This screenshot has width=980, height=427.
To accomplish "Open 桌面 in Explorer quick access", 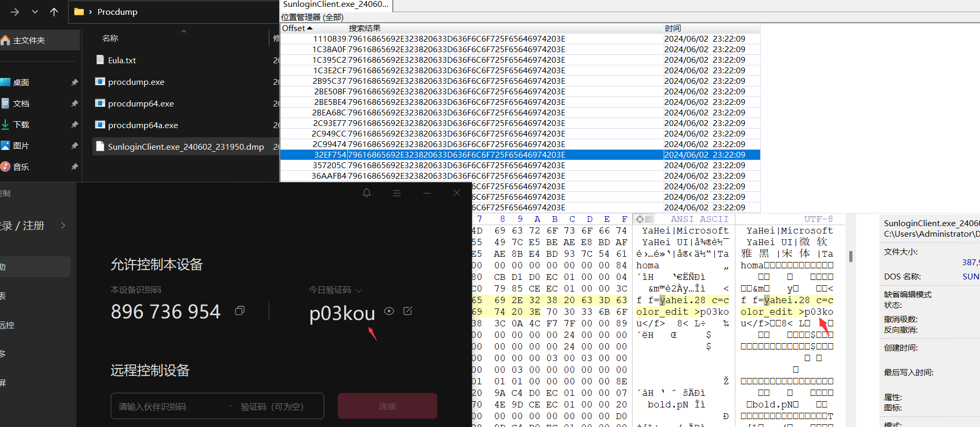I will [x=21, y=82].
